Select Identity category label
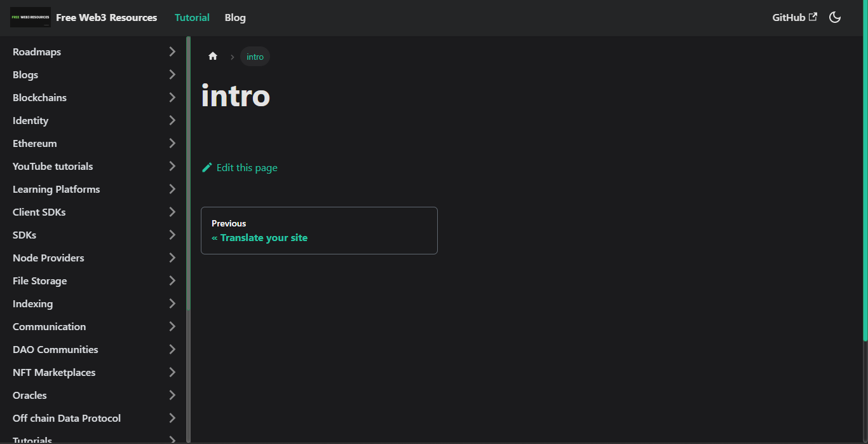 point(31,120)
